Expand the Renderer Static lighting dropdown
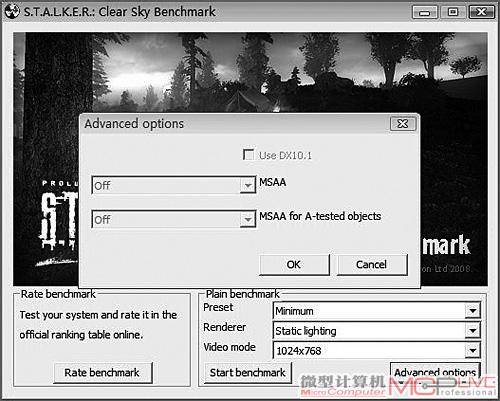The width and height of the screenshot is (500, 401). point(473,331)
